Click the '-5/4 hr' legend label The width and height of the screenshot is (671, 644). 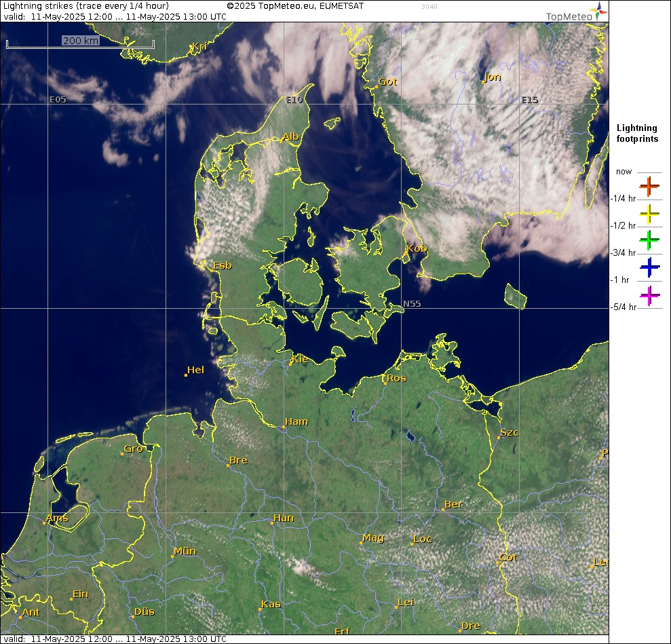(625, 307)
